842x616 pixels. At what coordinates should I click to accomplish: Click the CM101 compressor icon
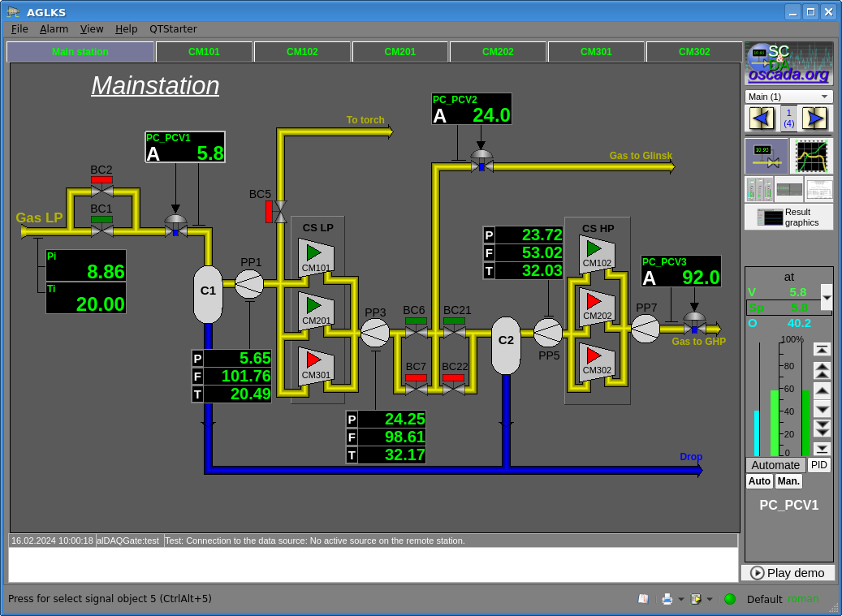(x=316, y=256)
